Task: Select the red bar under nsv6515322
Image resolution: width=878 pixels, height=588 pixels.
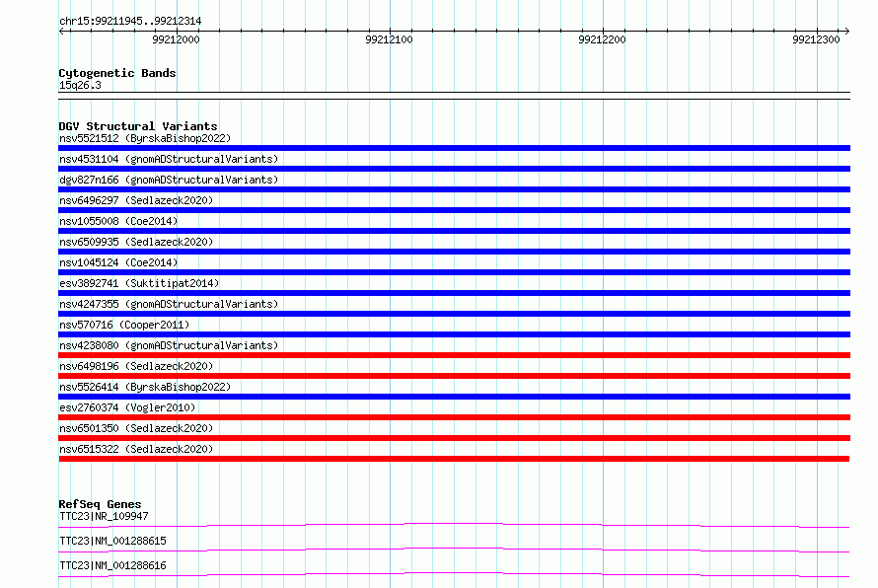Action: pos(454,459)
